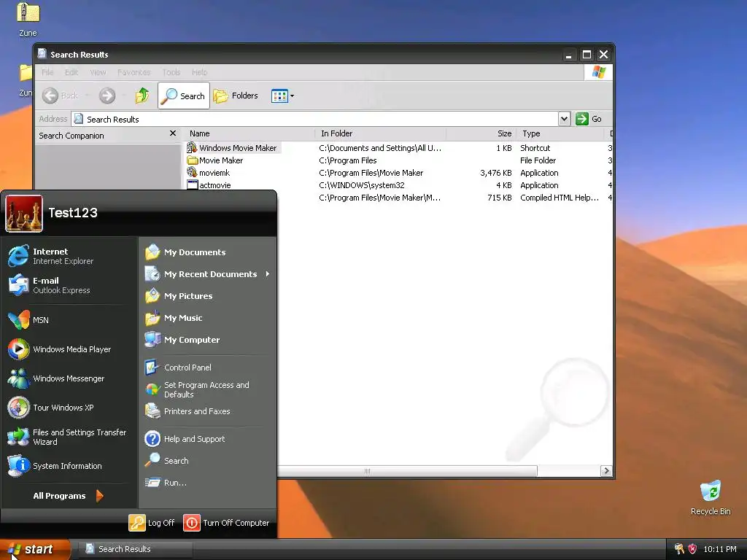Sort results by In Folder column

(x=381, y=134)
